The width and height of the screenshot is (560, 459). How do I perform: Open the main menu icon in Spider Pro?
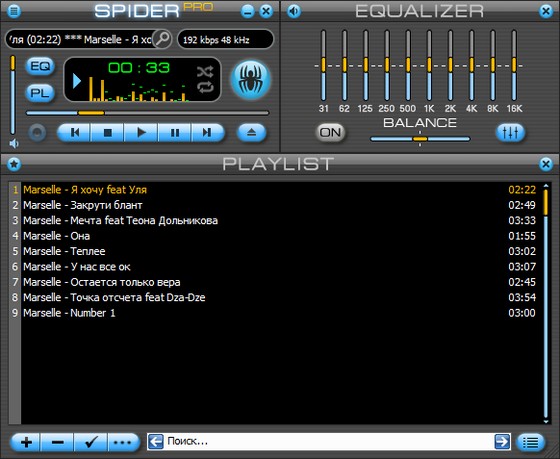coord(14,11)
